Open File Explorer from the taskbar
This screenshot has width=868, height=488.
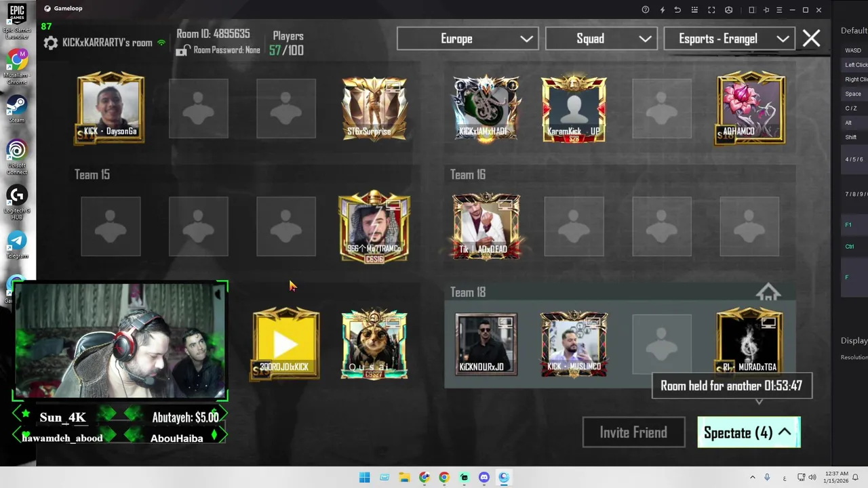(x=404, y=477)
